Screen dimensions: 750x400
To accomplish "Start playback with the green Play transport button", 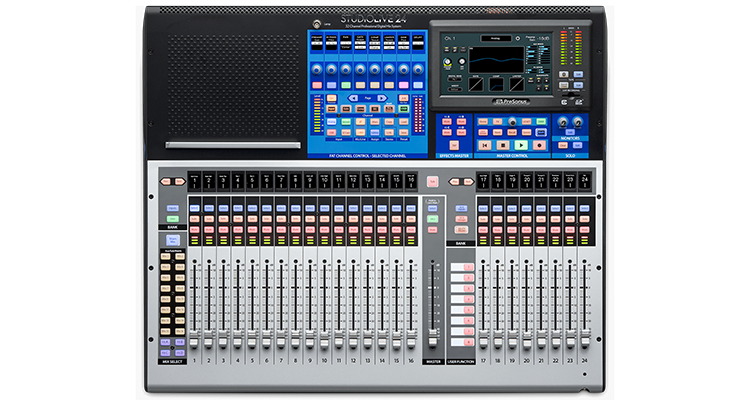I will tap(521, 145).
